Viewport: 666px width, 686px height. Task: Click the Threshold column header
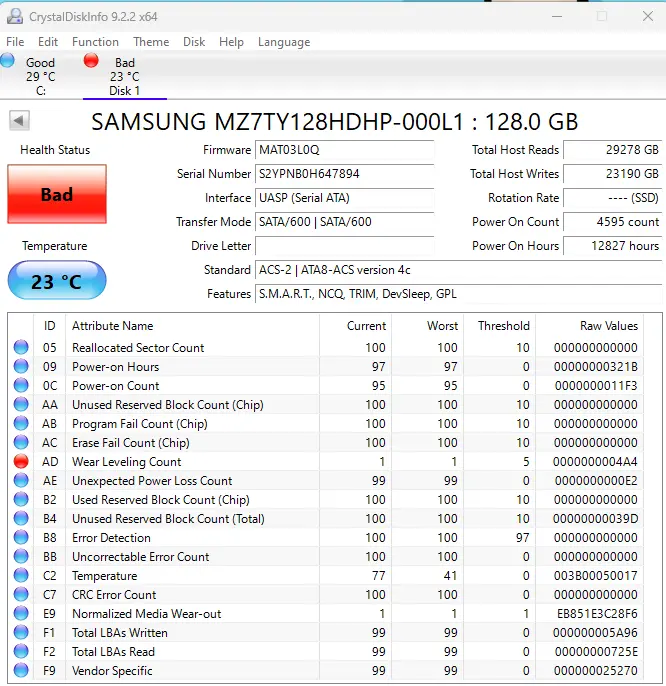[500, 326]
